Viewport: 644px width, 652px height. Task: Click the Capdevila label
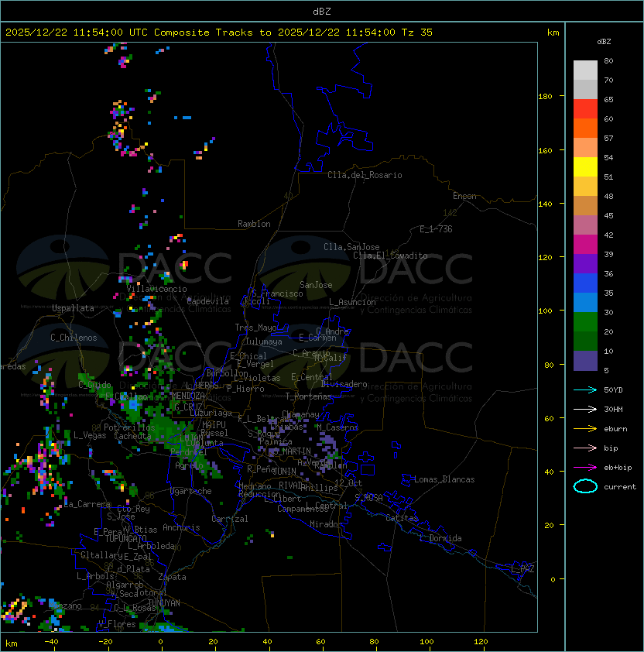[x=208, y=301]
